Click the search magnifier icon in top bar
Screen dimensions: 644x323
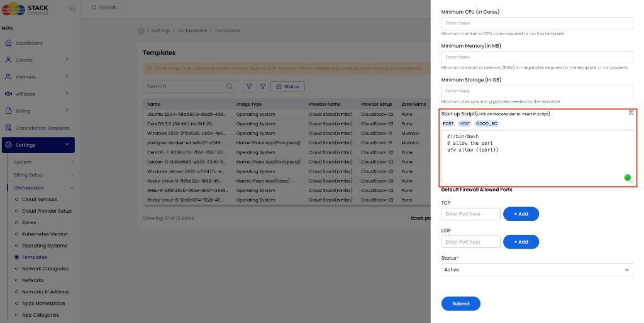point(94,8)
